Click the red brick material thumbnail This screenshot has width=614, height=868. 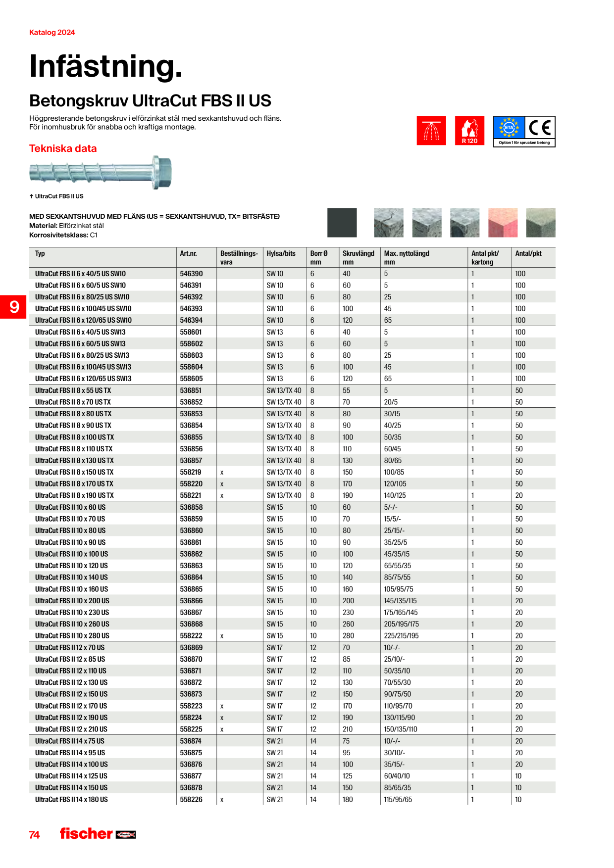pos(503,223)
